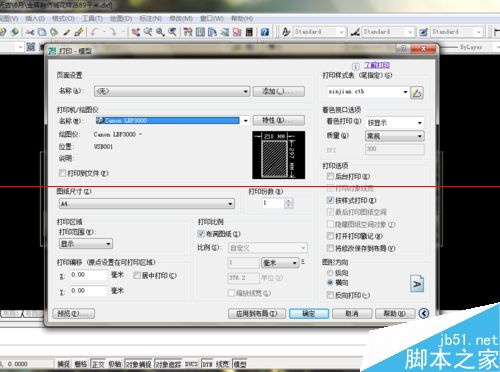Enable 居中打印 checkbox
Screen dimensions: 500x372
tap(137, 275)
